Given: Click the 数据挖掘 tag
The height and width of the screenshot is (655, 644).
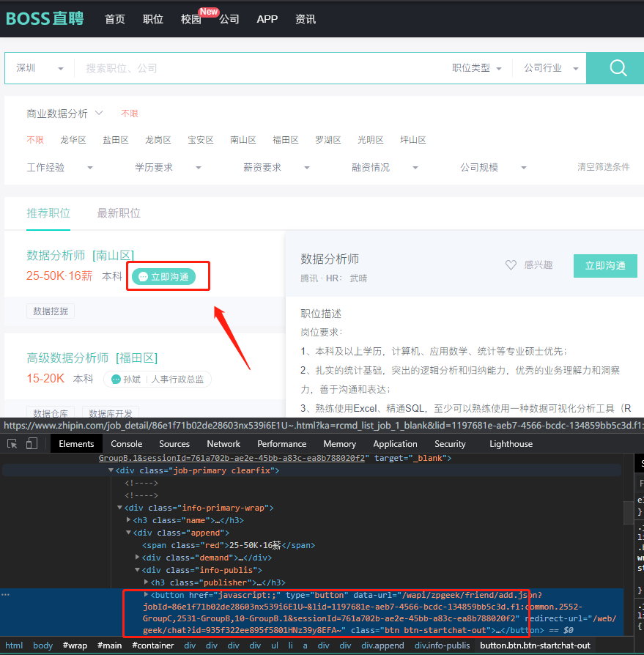Looking at the screenshot, I should coord(51,311).
